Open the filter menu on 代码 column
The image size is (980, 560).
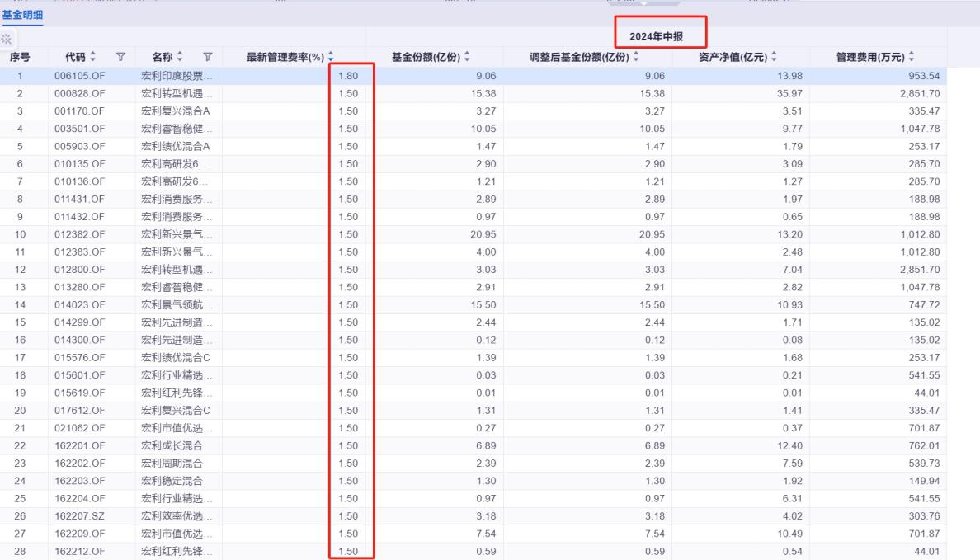[121, 56]
